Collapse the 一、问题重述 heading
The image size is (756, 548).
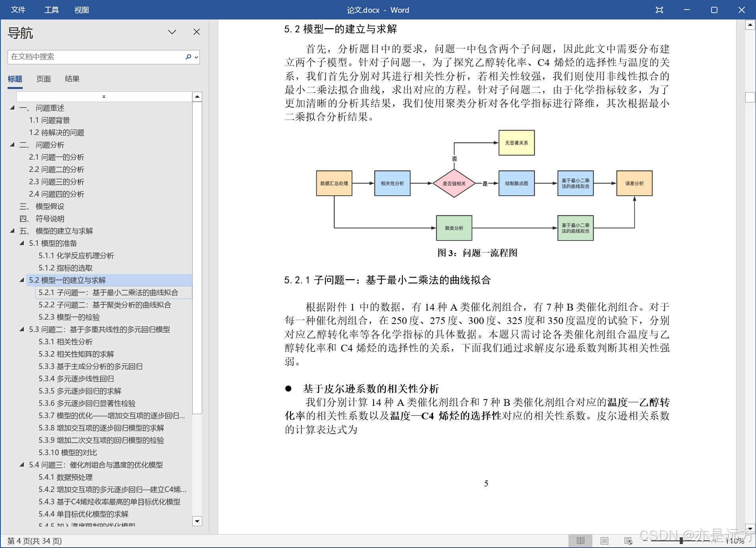[12, 108]
